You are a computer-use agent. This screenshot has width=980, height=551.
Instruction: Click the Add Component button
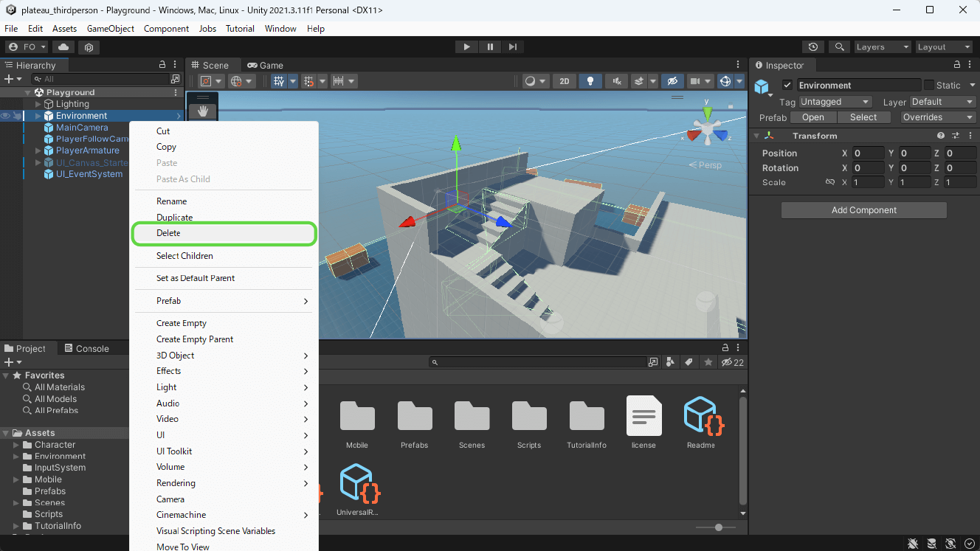pos(863,209)
